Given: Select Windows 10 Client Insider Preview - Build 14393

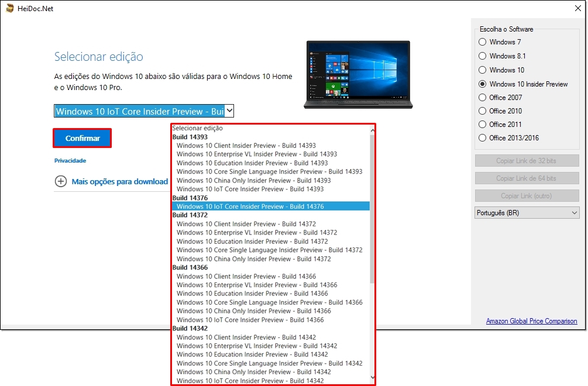Looking at the screenshot, I should [x=271, y=146].
